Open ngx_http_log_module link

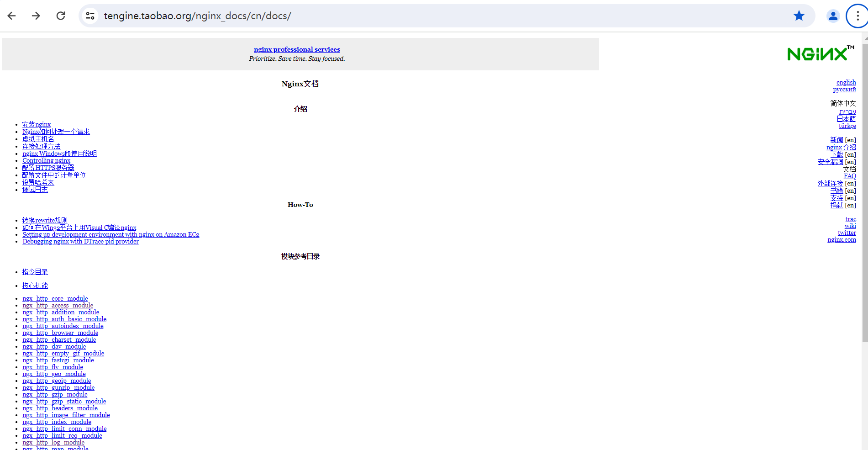pyautogui.click(x=53, y=442)
